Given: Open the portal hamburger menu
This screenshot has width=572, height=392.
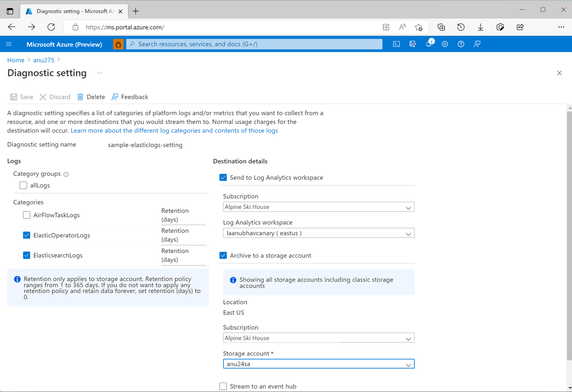Looking at the screenshot, I should click(x=9, y=44).
